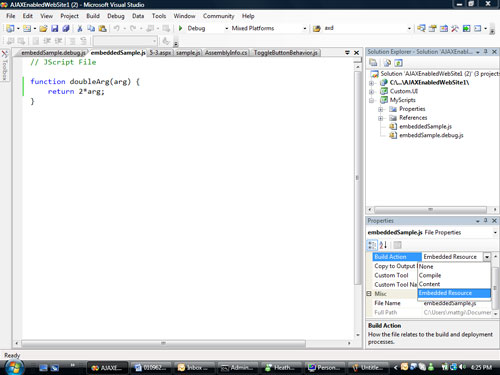Choose Content in Build Action list

(x=454, y=284)
